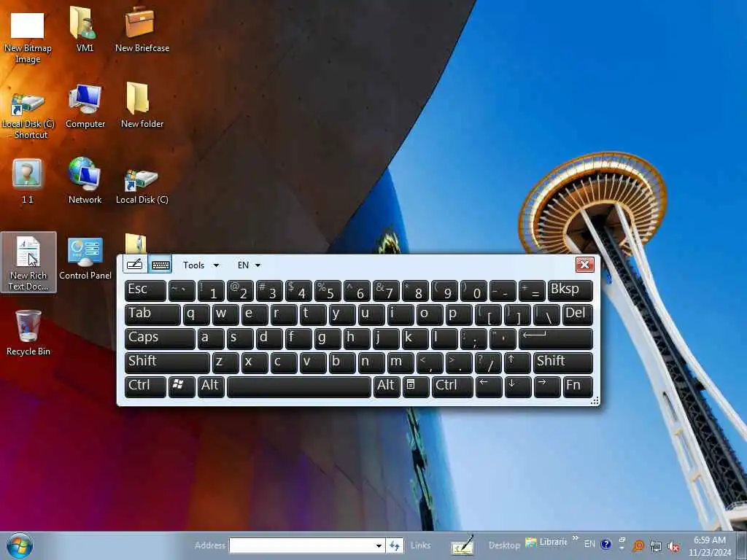Toggle the right Shift key

pos(563,363)
